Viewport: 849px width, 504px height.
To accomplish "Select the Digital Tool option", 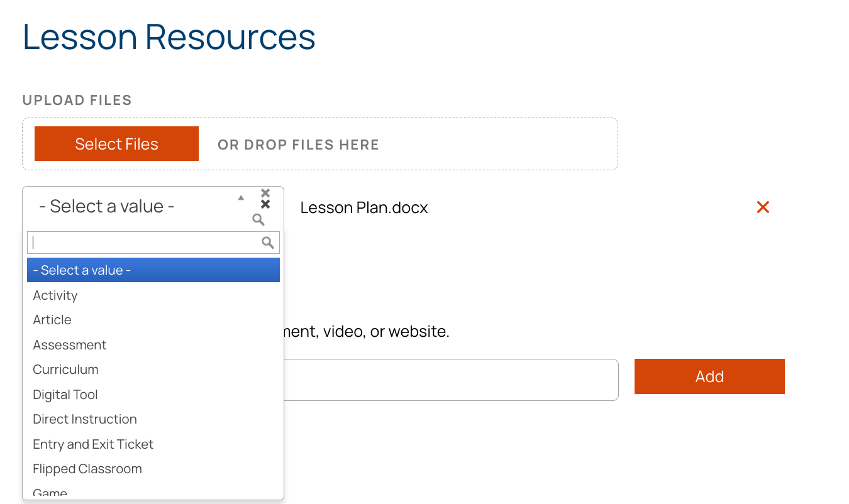I will pyautogui.click(x=65, y=395).
